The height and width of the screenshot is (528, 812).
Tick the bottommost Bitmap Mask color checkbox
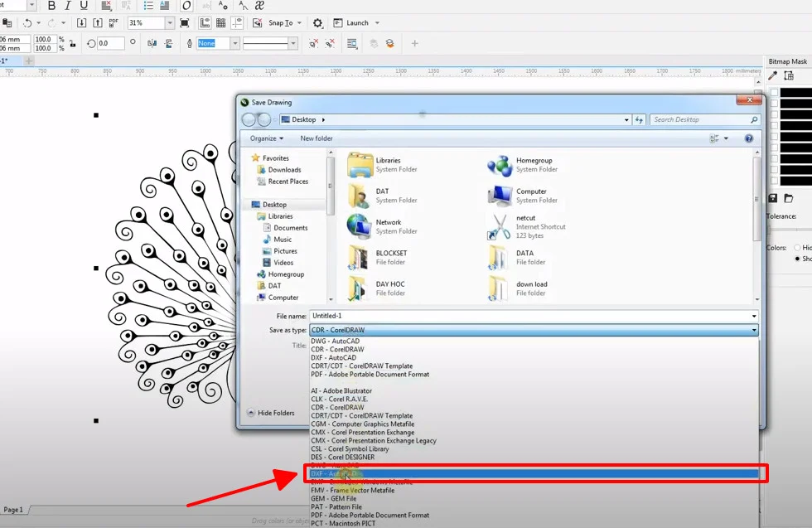(774, 181)
